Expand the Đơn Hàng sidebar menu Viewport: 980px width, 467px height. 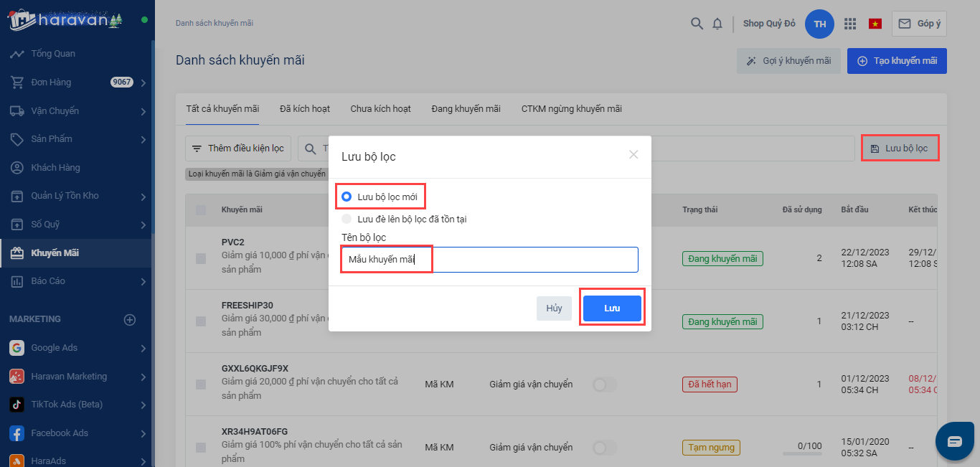(x=143, y=82)
